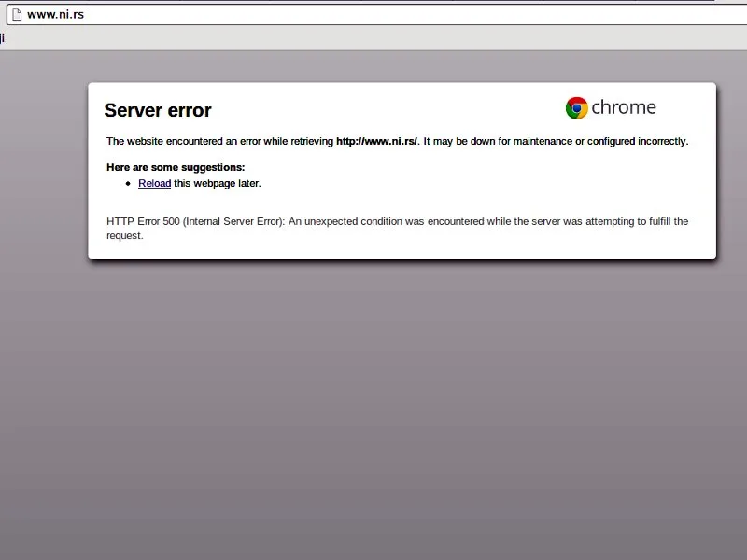Screen dimensions: 747x560
Task: Click empty space in the bookmarks bar
Action: 373,38
